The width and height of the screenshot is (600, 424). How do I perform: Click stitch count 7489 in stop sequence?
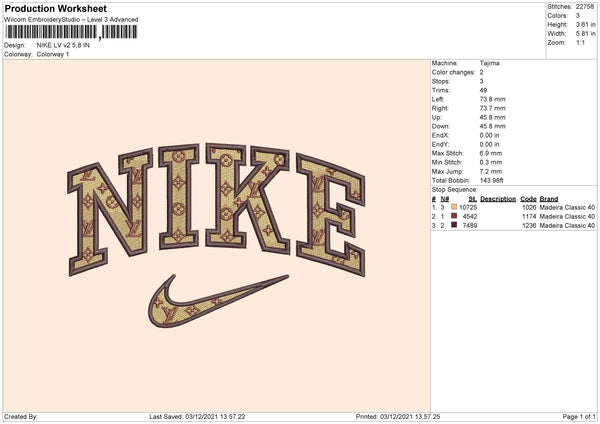tap(470, 226)
